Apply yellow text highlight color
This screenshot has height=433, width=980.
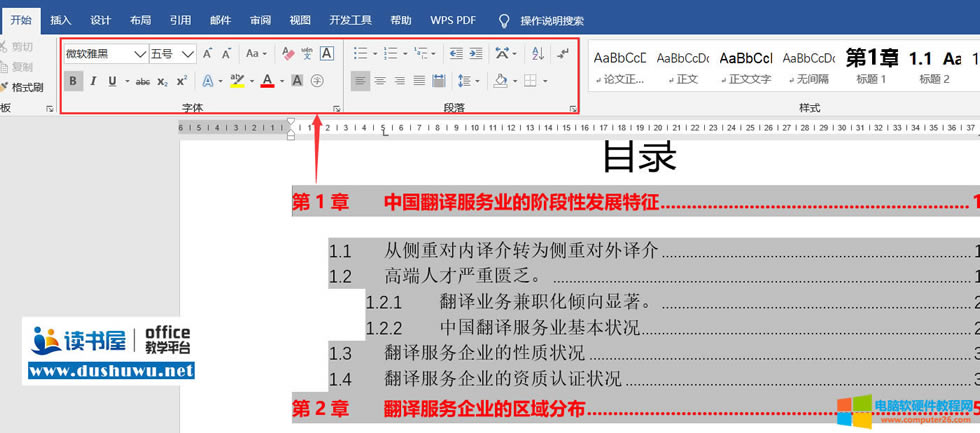pos(236,81)
